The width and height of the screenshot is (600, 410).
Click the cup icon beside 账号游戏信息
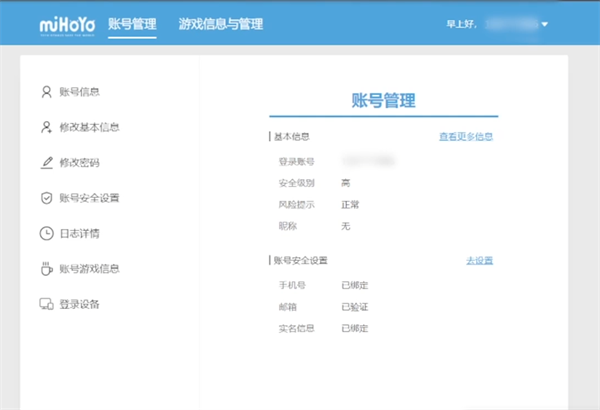46,268
